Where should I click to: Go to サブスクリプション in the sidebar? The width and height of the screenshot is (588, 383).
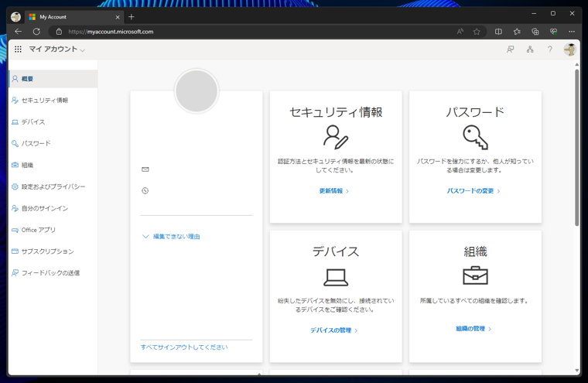coord(53,251)
